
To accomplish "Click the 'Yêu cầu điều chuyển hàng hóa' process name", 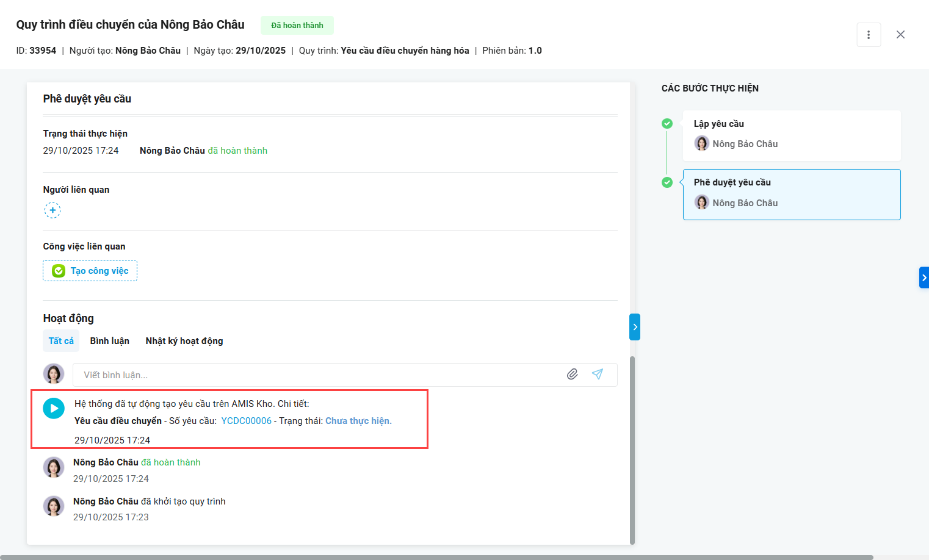I will tap(405, 51).
